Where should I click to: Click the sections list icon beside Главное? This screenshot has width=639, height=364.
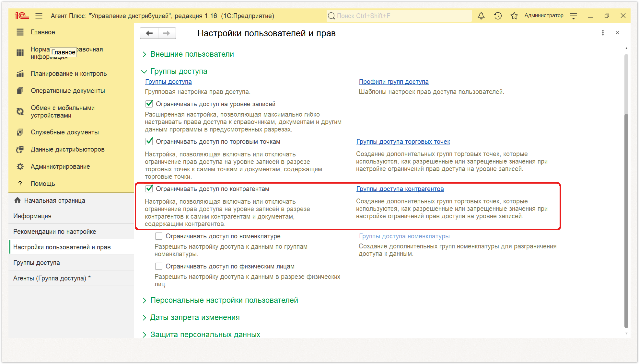(20, 32)
